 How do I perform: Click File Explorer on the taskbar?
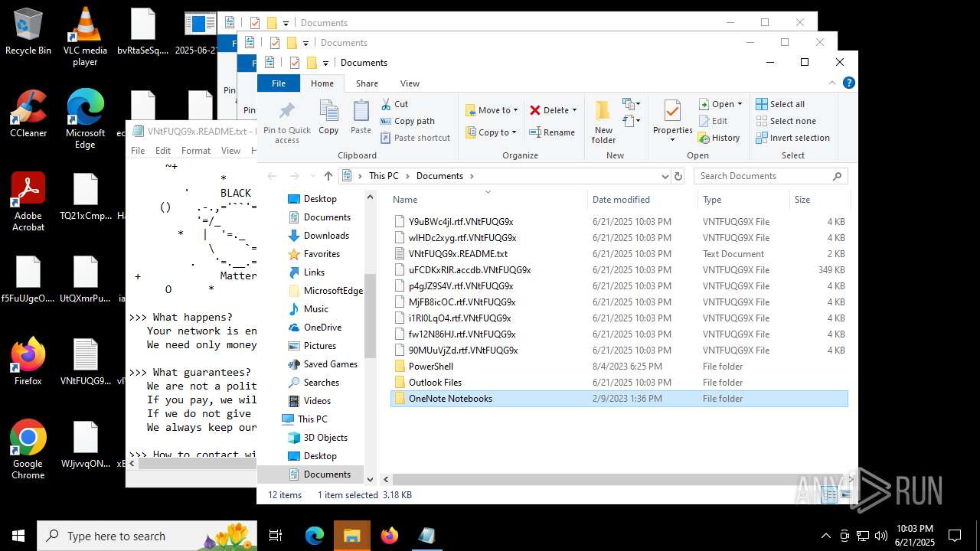[352, 536]
